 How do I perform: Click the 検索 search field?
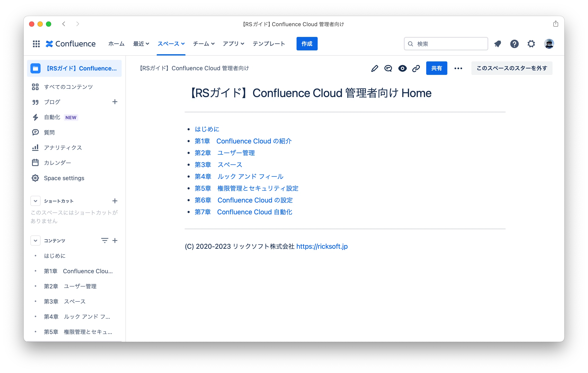click(446, 44)
